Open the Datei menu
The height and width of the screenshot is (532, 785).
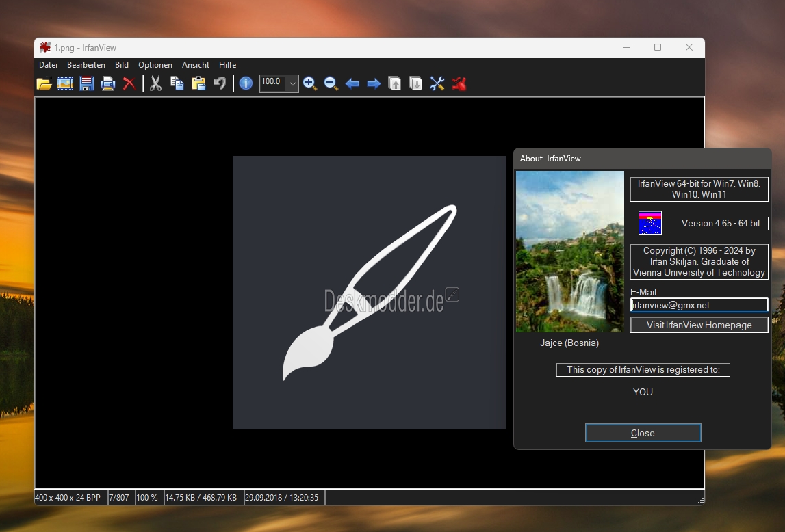48,65
